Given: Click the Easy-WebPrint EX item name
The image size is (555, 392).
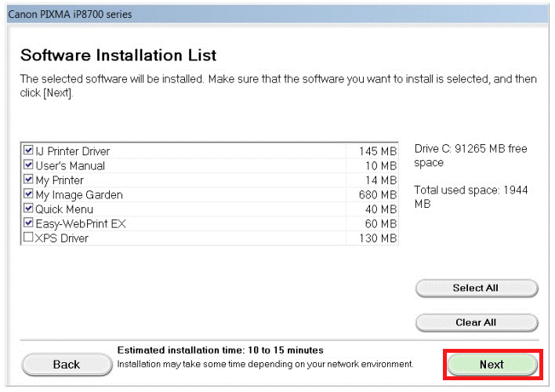Looking at the screenshot, I should click(x=80, y=223).
